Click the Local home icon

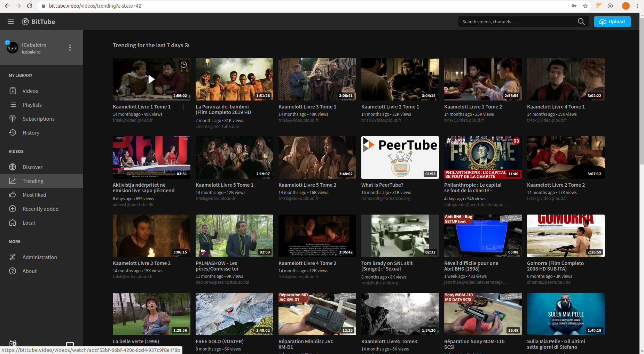pos(13,223)
